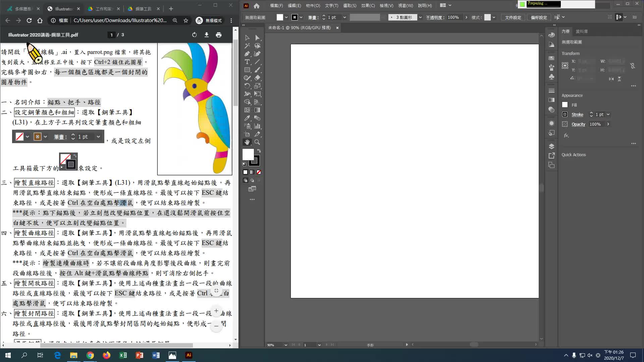The height and width of the screenshot is (362, 644).
Task: Switch to the 資料庫 panel tab
Action: point(582,32)
